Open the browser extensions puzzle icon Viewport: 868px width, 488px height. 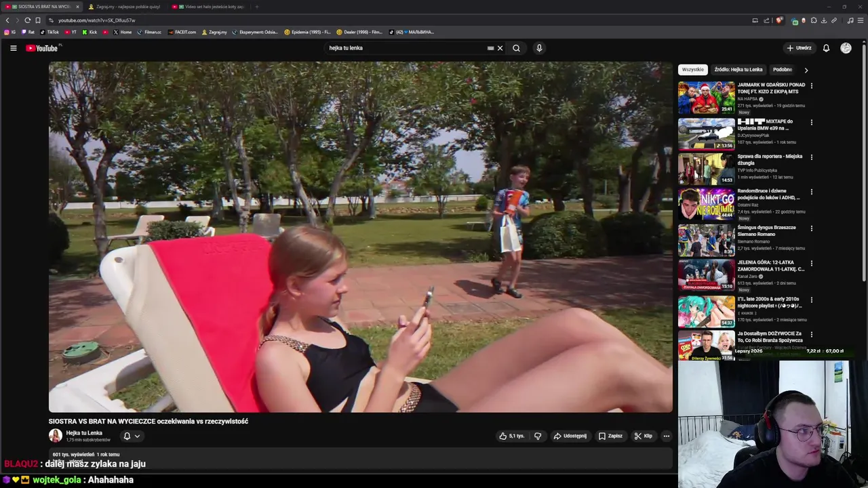[x=814, y=20]
